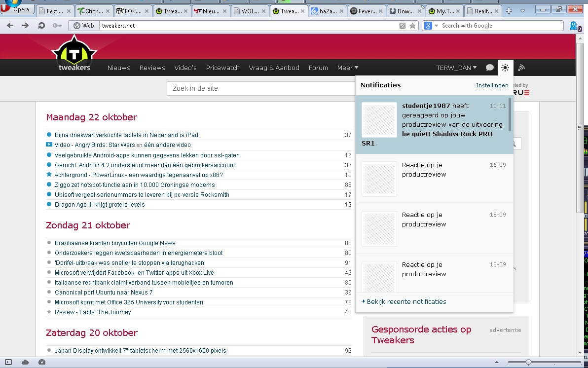This screenshot has width=588, height=368.
Task: Open Dragon Age III article
Action: tap(100, 205)
